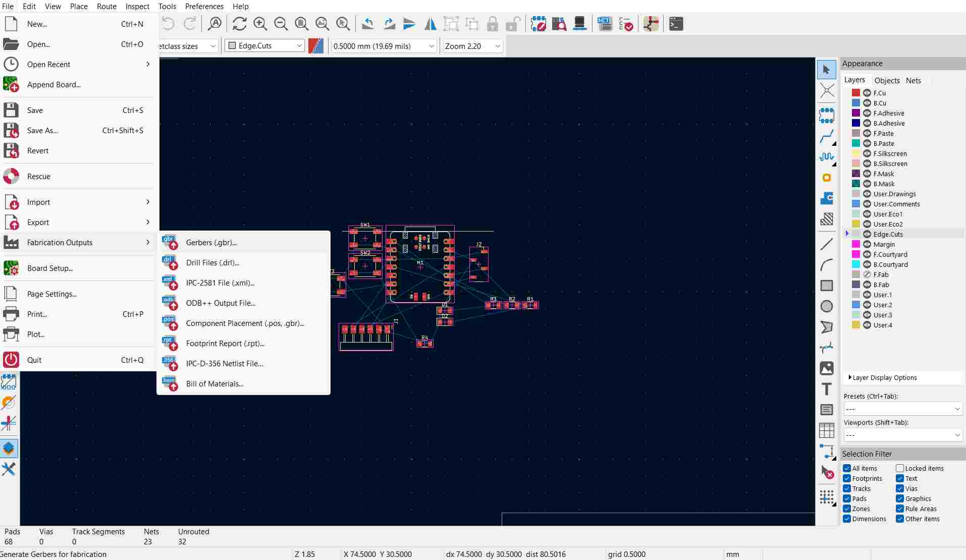Choose Gerbers from Fabrication Outputs submenu
966x560 pixels.
(211, 243)
